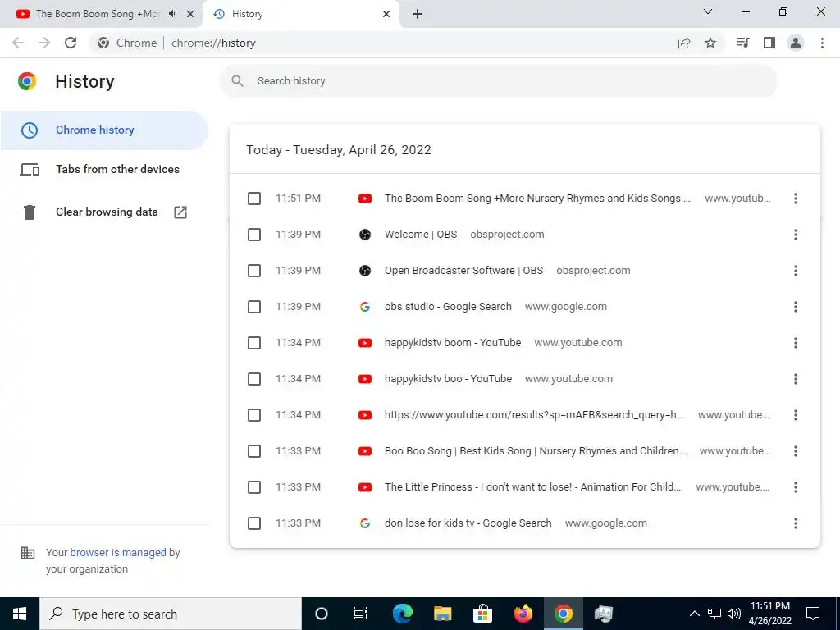Check the happykidstv boom entry checkbox
The height and width of the screenshot is (630, 840).
pyautogui.click(x=254, y=343)
